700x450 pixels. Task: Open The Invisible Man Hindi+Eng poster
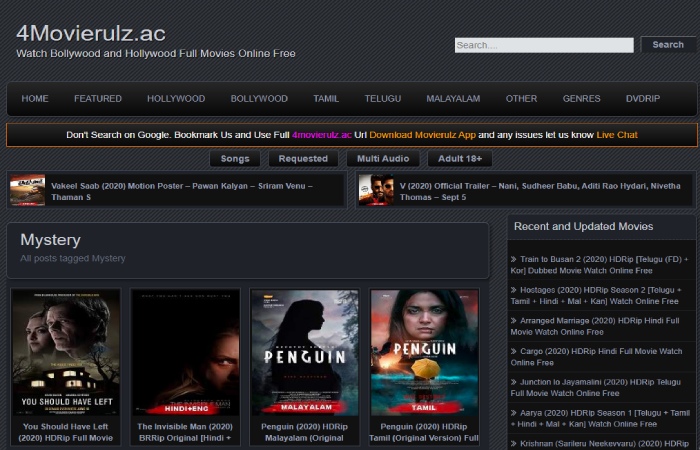185,353
